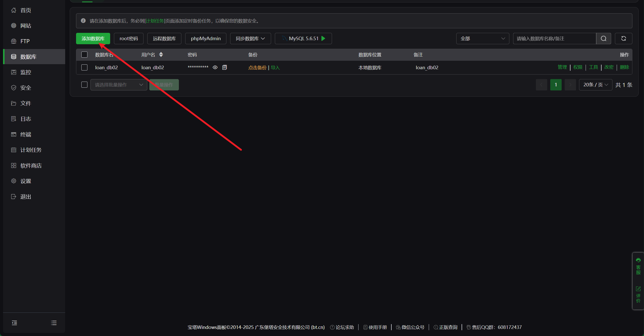Check the select-all checkbox in table header

84,55
